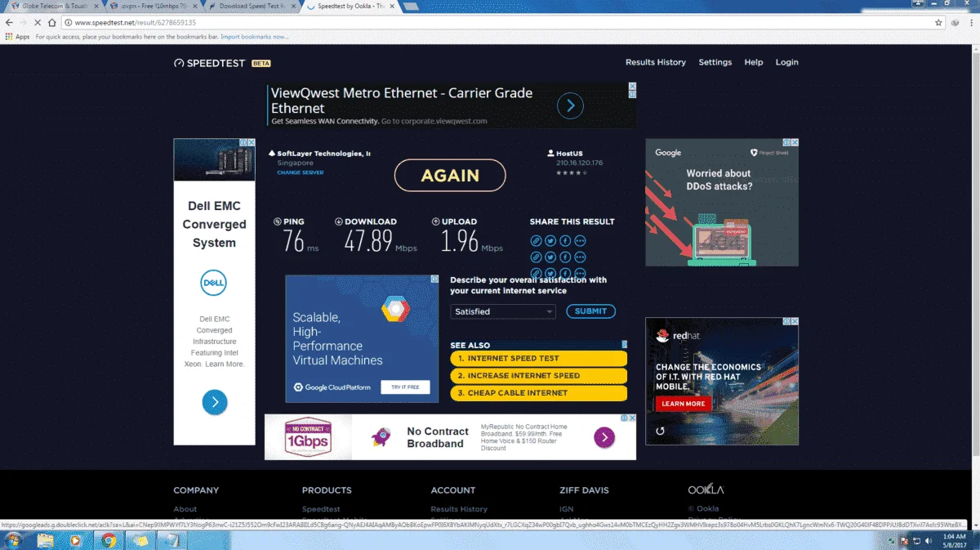Open Speedtest link under Products footer

[321, 509]
